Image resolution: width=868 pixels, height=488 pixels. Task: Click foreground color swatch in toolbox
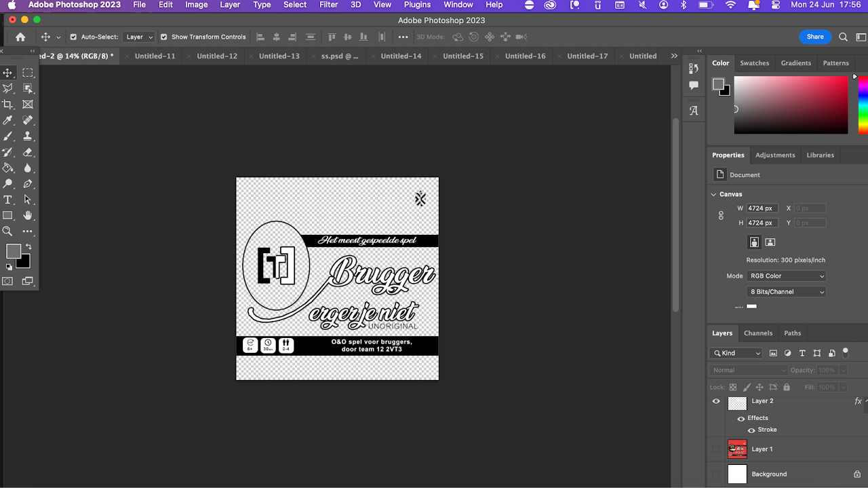[x=12, y=250]
